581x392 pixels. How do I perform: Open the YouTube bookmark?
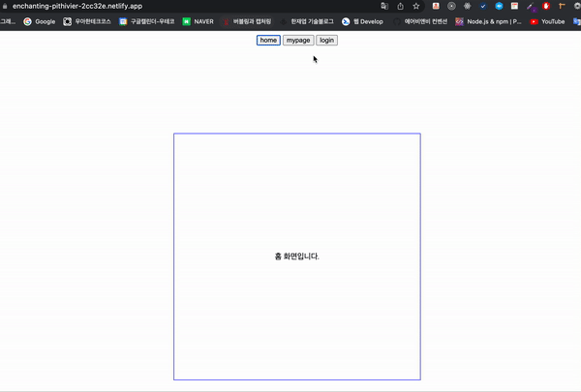point(547,21)
